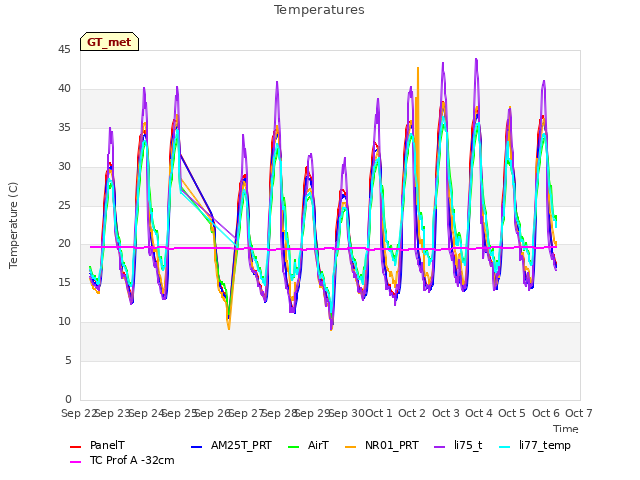Click the 40 y-axis tick label

pos(64,89)
